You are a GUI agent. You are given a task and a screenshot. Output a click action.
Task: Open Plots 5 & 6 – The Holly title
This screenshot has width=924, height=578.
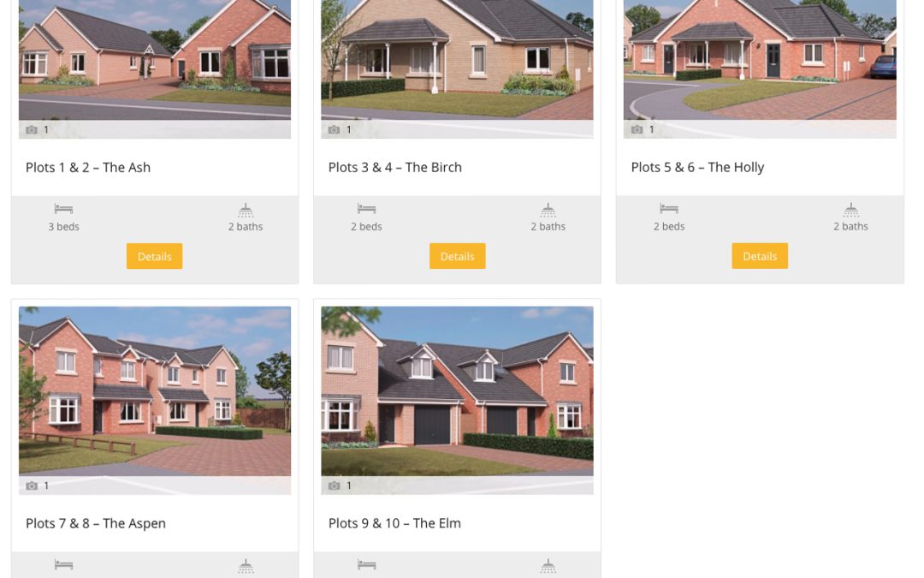(698, 168)
